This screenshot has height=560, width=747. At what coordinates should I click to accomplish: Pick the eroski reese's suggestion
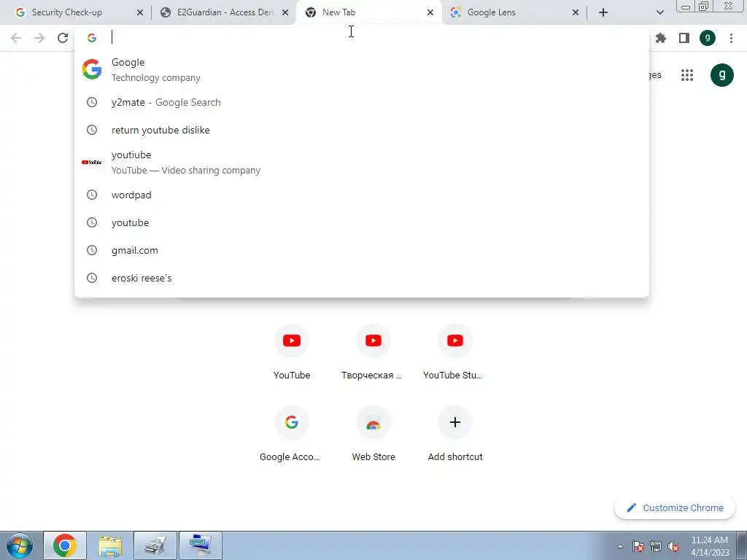362,278
